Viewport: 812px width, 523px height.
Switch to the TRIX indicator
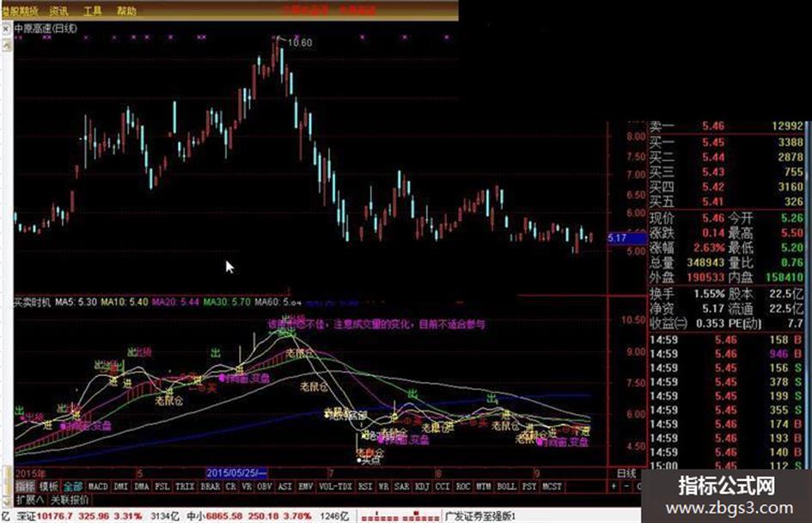185,487
